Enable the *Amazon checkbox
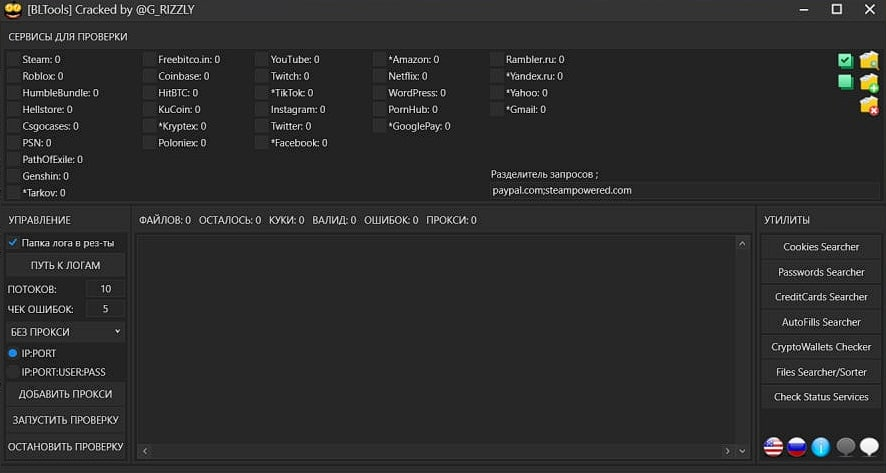The height and width of the screenshot is (473, 886). 379,59
